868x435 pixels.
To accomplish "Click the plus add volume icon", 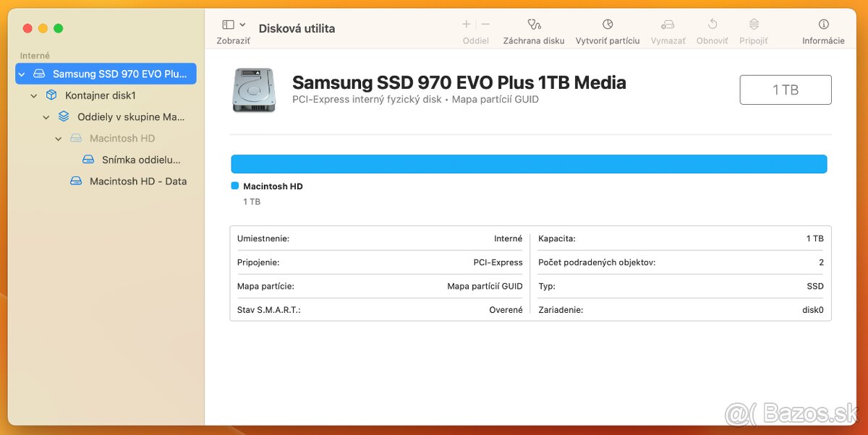I will click(467, 25).
